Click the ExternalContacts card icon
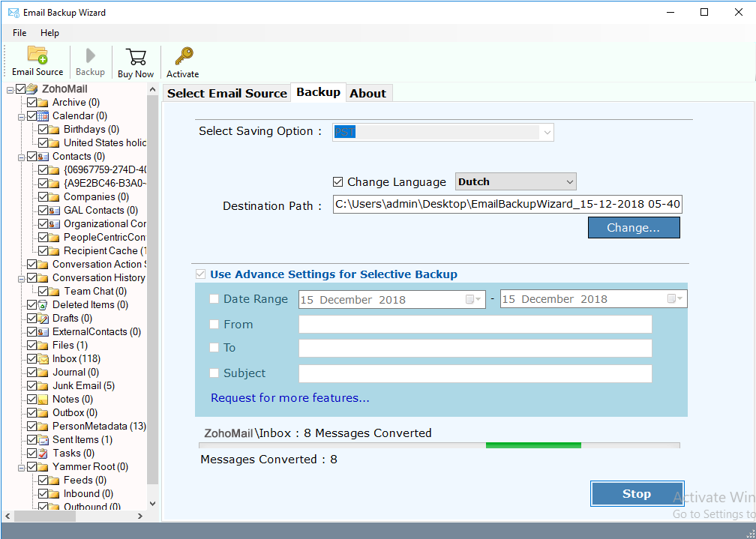The width and height of the screenshot is (756, 539). click(43, 331)
